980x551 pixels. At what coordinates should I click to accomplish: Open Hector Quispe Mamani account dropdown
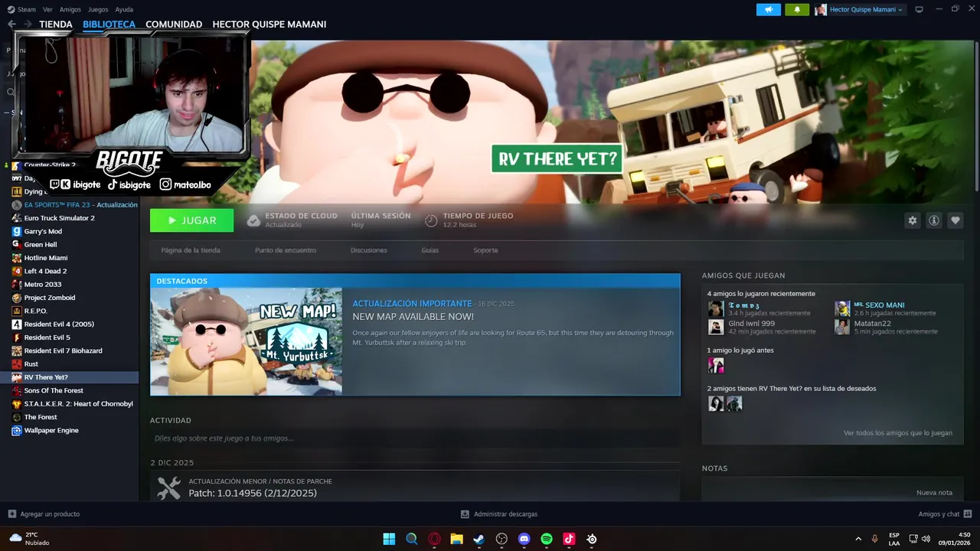pos(860,9)
